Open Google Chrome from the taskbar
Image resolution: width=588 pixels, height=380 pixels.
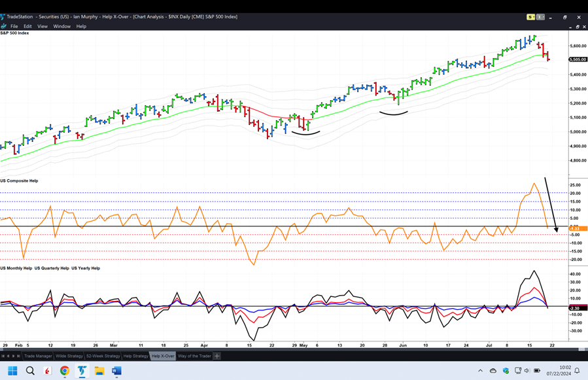[x=65, y=371]
